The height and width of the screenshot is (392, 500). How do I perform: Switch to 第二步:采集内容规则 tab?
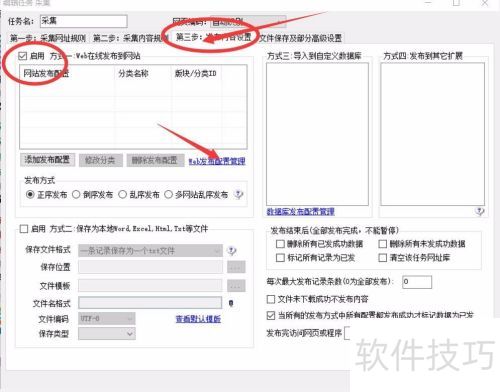130,38
